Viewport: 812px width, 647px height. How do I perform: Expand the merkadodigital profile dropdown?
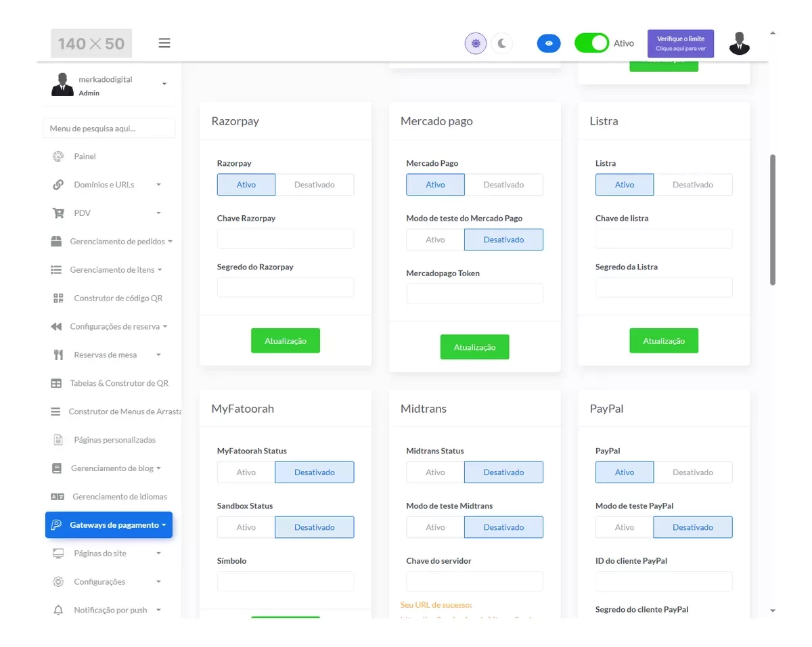(164, 84)
